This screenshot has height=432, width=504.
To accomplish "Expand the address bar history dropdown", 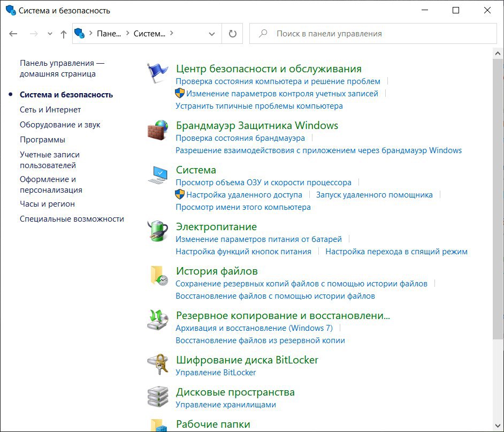I will coord(212,33).
